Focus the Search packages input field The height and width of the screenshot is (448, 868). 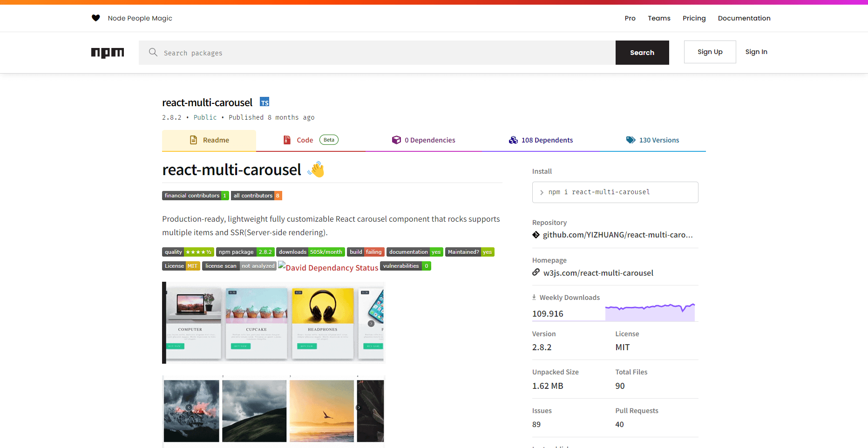tap(377, 53)
